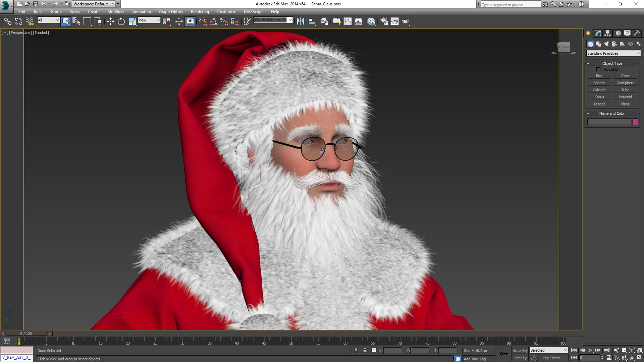Image resolution: width=644 pixels, height=362 pixels.
Task: Open the Material Editor
Action: 371,21
